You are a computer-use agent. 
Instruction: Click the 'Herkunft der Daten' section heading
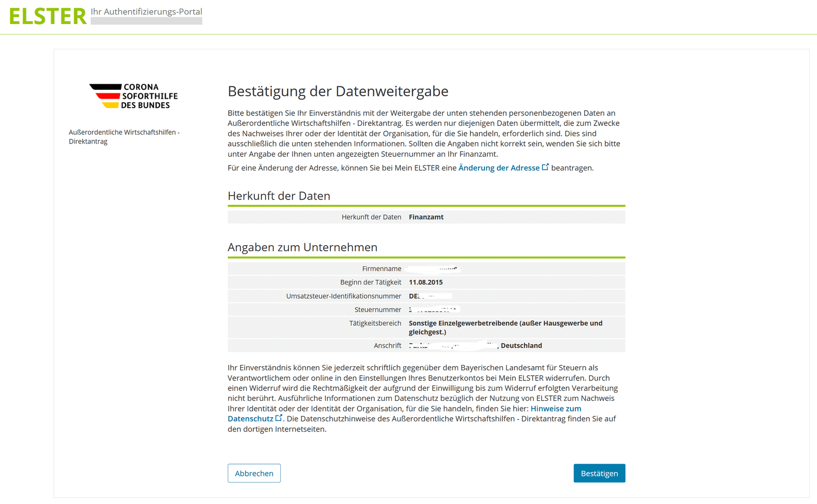pos(279,196)
